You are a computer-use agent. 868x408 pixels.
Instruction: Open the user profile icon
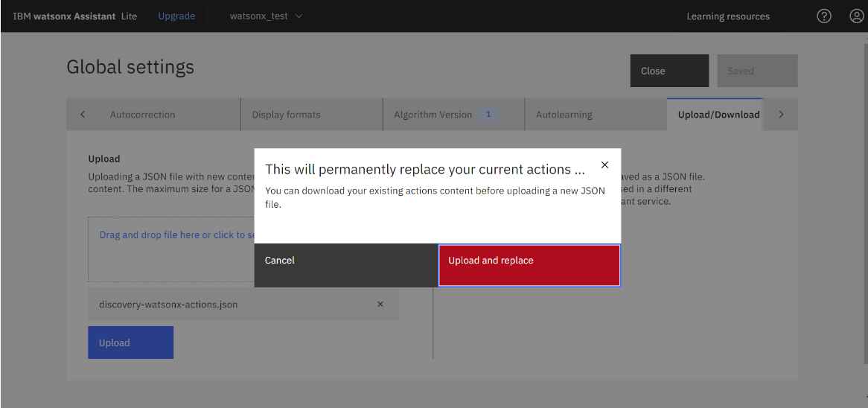point(856,16)
